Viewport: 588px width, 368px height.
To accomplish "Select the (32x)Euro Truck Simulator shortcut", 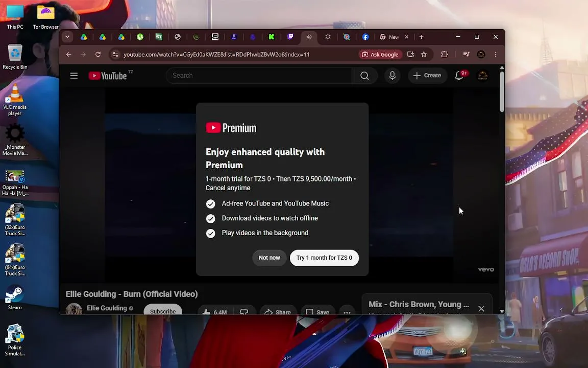I will [15, 220].
